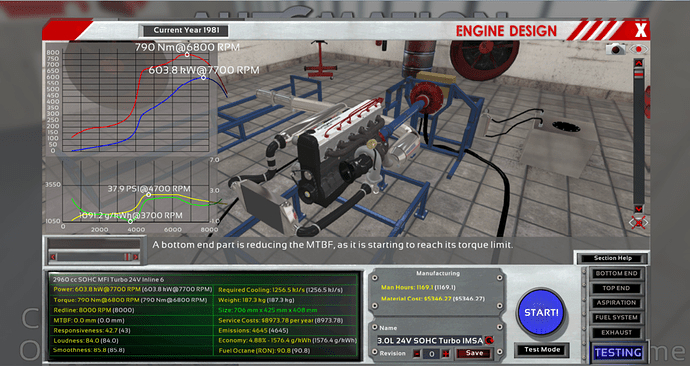Open the BOTTOM END section
The width and height of the screenshot is (690, 366).
(616, 274)
